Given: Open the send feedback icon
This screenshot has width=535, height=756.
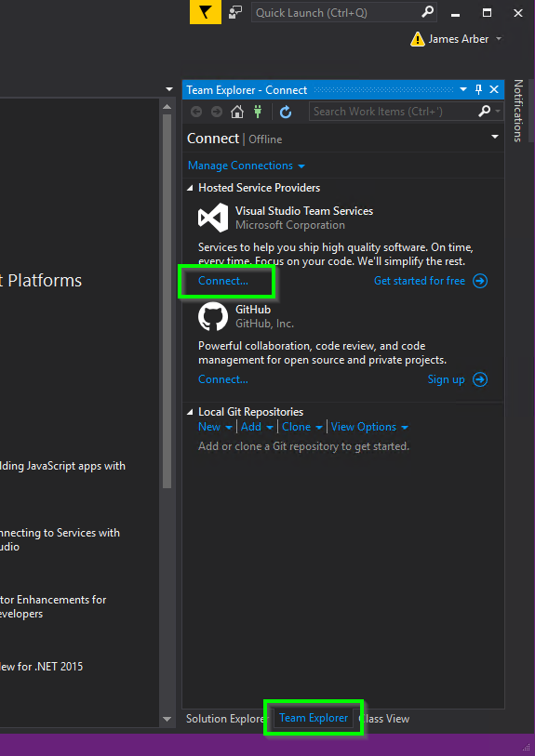Looking at the screenshot, I should pos(235,12).
